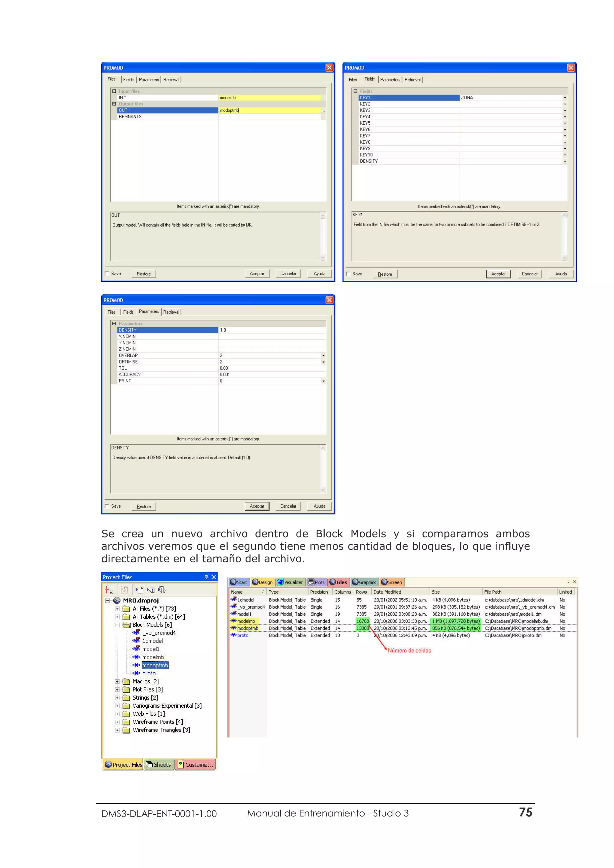Click the tree view toolbar icon in Project Files
The width and height of the screenshot is (614, 868).
coord(109,589)
